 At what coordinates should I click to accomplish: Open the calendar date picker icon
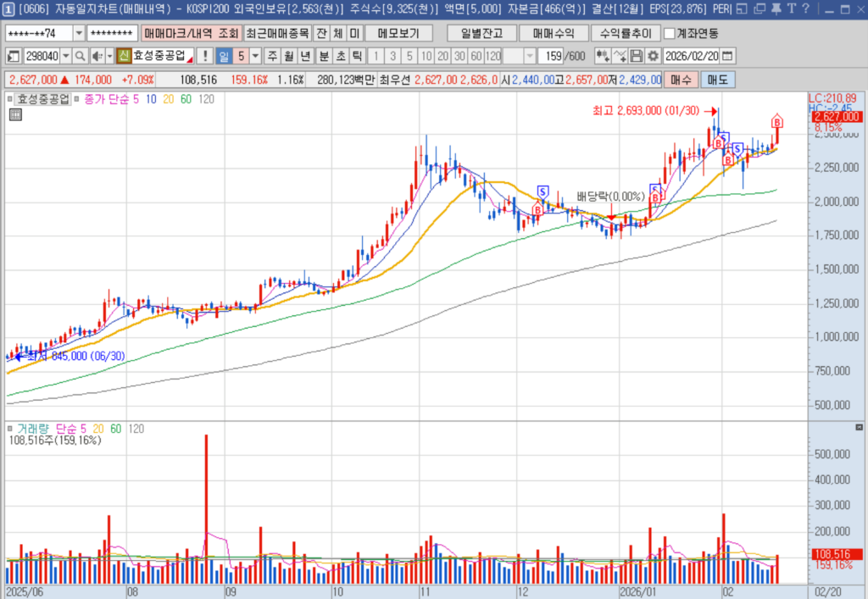pos(727,56)
